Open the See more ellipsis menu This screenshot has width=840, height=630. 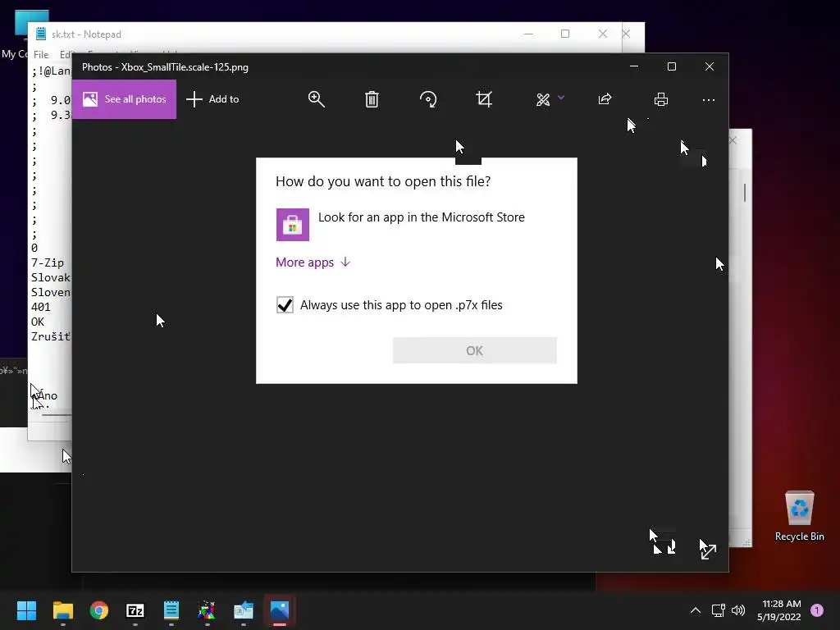coord(709,99)
